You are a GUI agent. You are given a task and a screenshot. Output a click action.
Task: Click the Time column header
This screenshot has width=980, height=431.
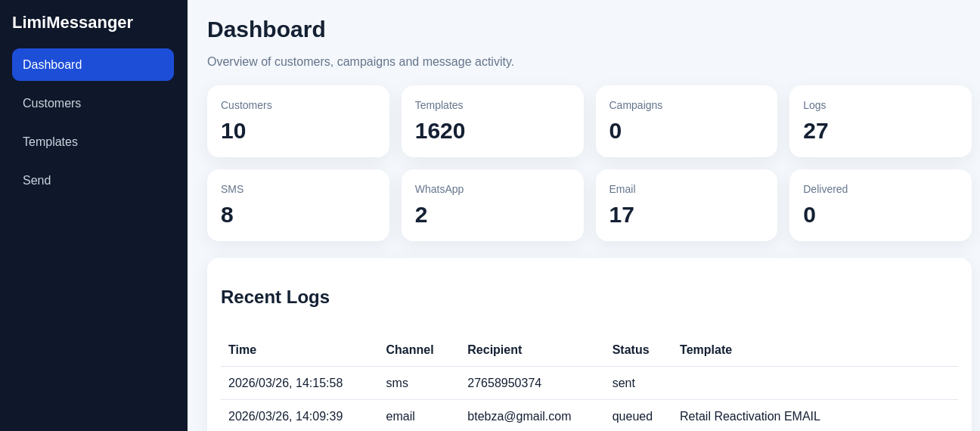tap(242, 350)
